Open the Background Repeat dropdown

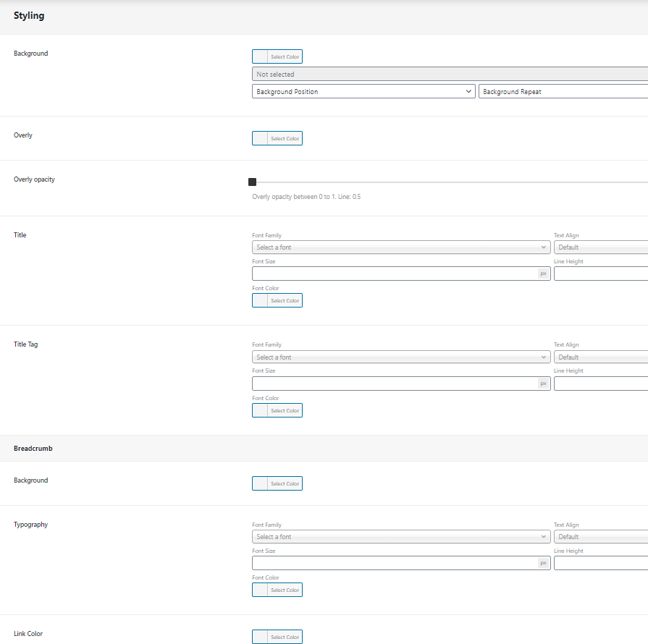(x=562, y=92)
